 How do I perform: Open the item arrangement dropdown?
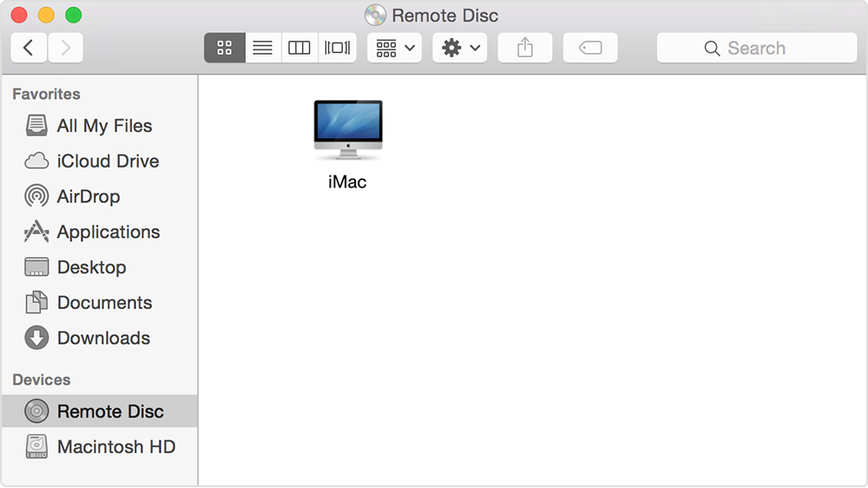(395, 48)
